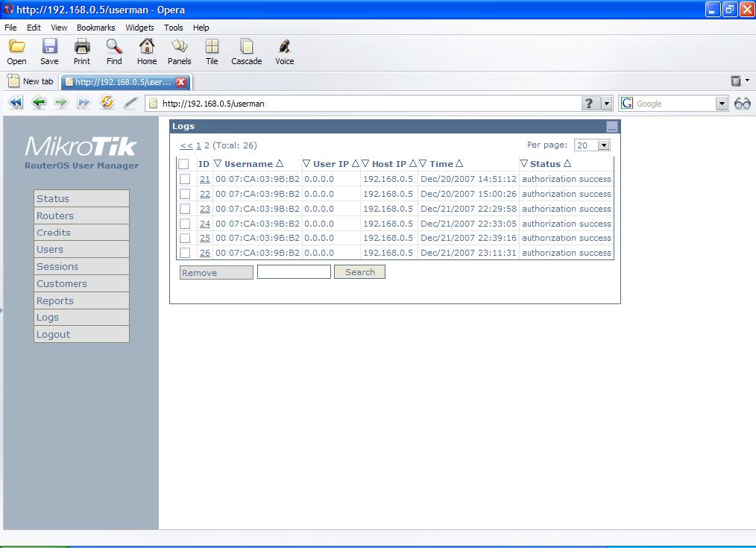This screenshot has height=548, width=756.
Task: Open the Help menu
Action: click(201, 28)
